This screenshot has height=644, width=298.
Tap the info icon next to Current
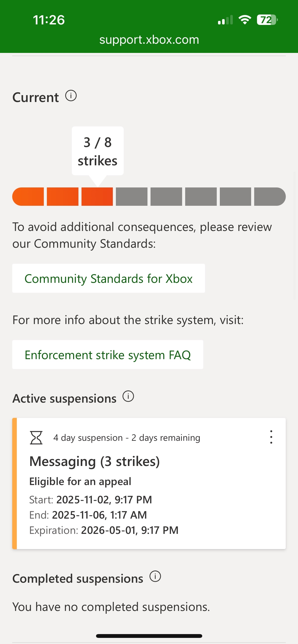coord(71,96)
